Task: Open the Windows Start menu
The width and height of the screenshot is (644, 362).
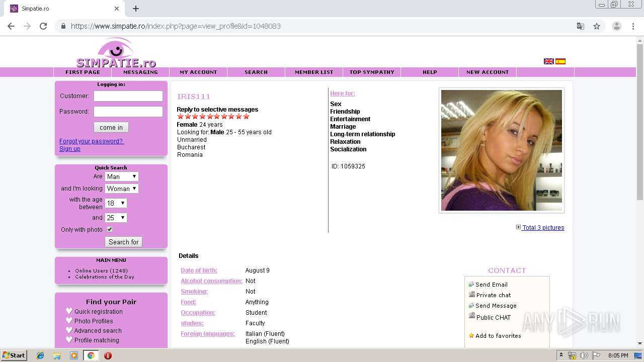Action: pos(14,355)
